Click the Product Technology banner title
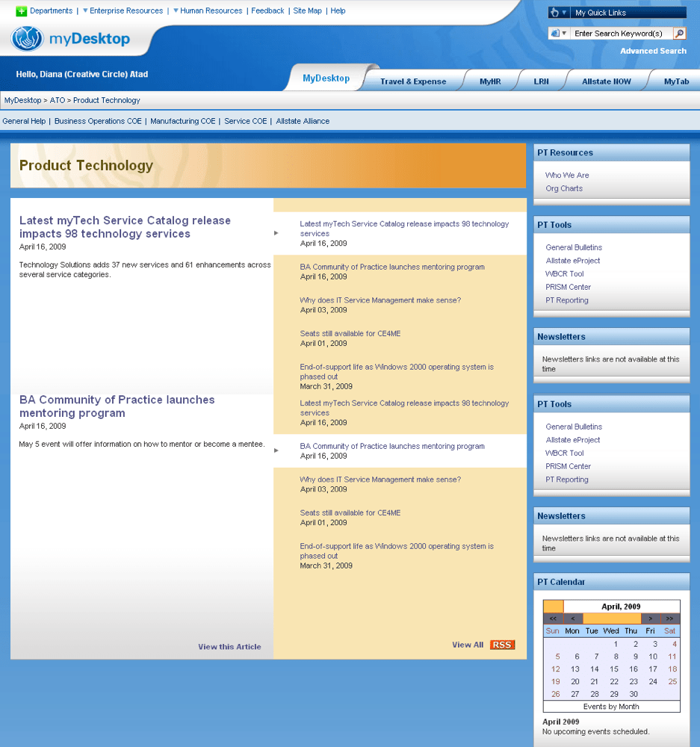 86,165
